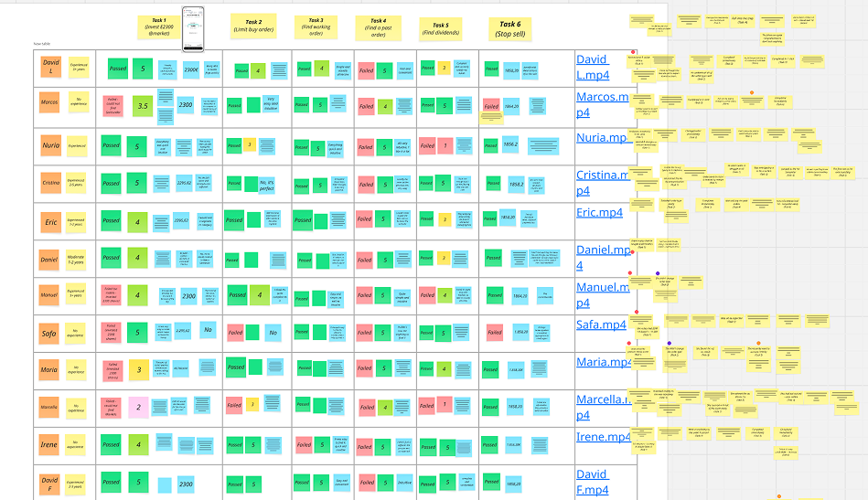868x500 pixels.
Task: Open the Irene.mp4 video link
Action: click(x=603, y=436)
